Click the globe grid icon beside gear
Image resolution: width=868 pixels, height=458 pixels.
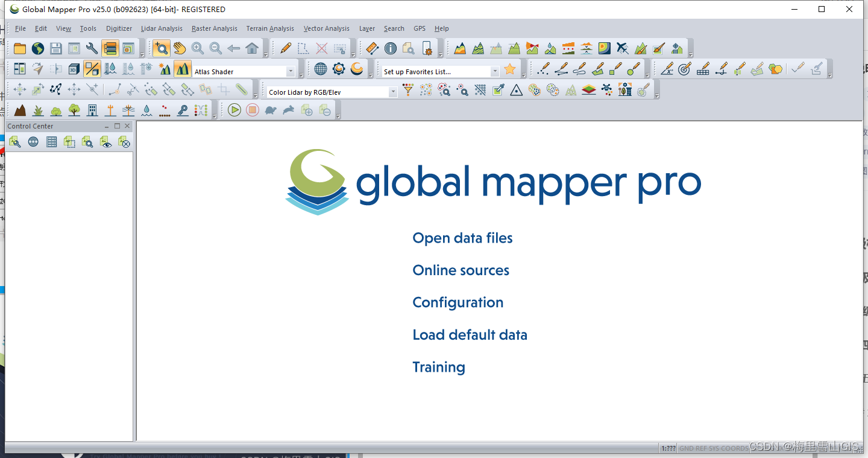point(321,69)
